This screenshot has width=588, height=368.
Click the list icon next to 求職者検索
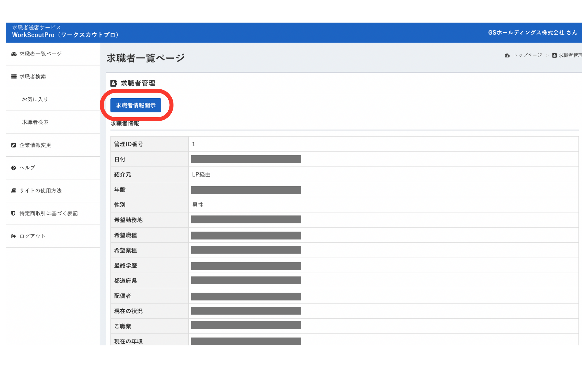14,76
